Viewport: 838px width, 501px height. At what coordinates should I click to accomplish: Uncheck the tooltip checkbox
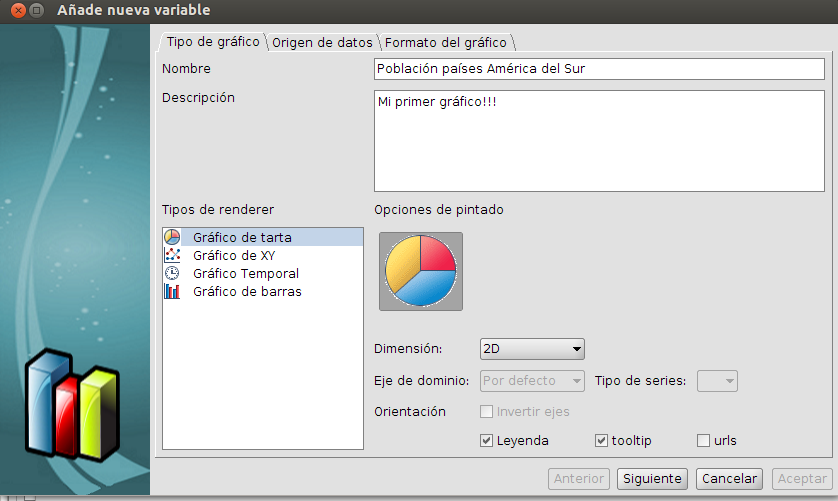(601, 440)
